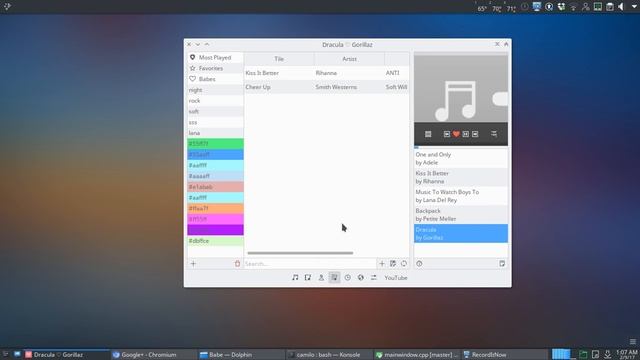Sort tracks by the Artist column header

tap(349, 59)
